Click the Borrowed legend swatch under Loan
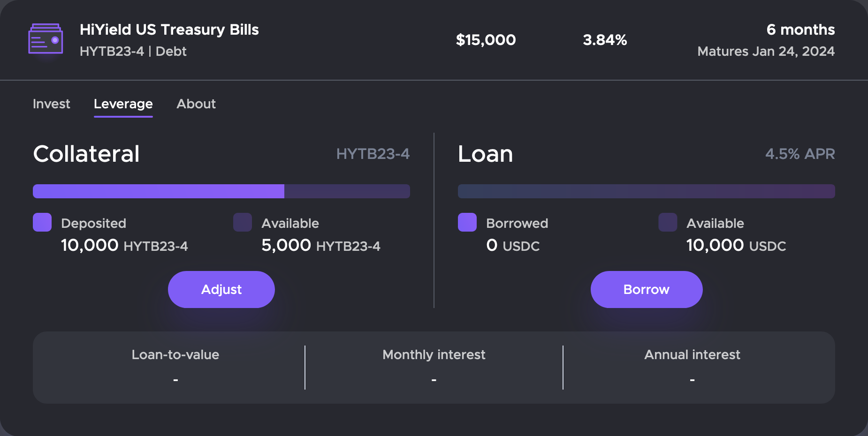868x436 pixels. 467,222
